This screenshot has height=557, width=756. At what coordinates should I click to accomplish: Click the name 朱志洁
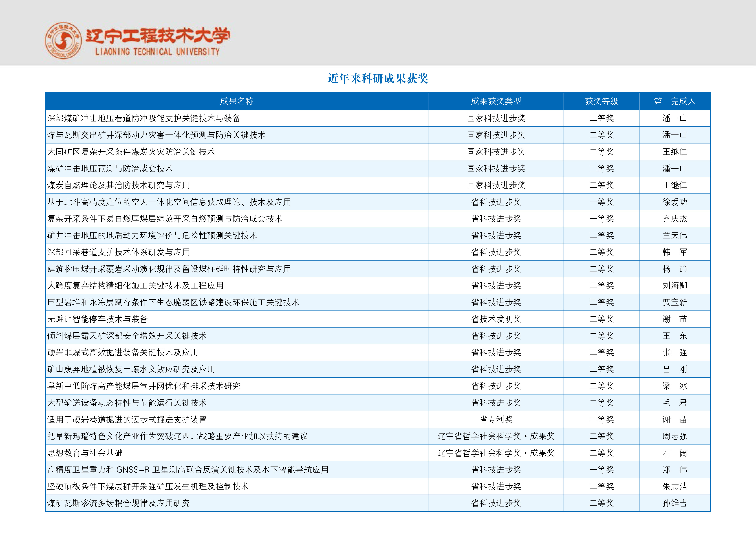click(675, 487)
